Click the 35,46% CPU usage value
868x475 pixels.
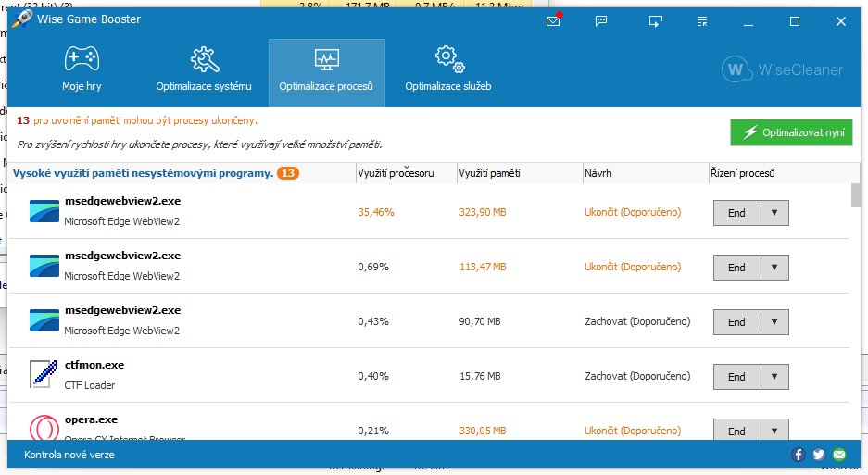pyautogui.click(x=376, y=213)
